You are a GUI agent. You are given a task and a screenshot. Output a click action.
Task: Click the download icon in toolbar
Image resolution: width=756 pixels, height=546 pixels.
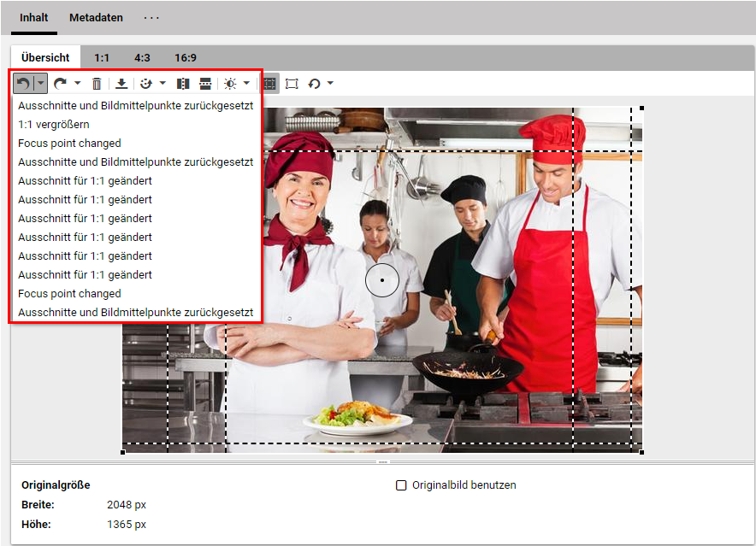[x=121, y=84]
